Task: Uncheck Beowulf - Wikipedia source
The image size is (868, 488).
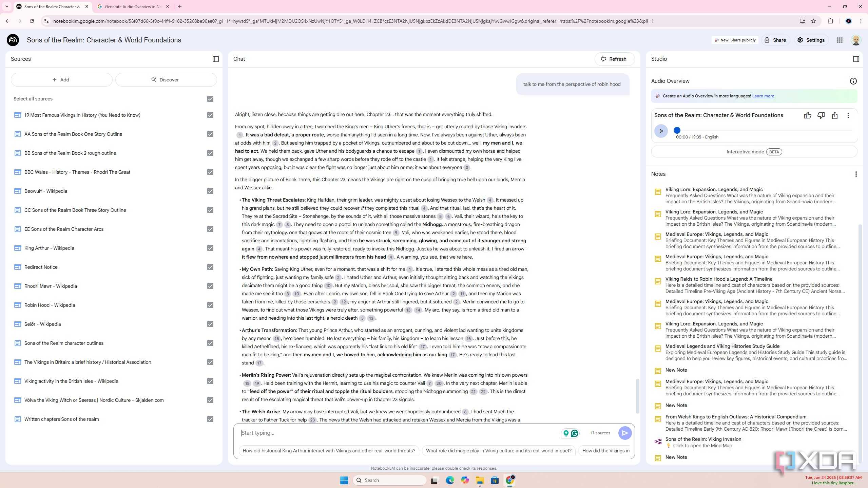Action: 210,191
